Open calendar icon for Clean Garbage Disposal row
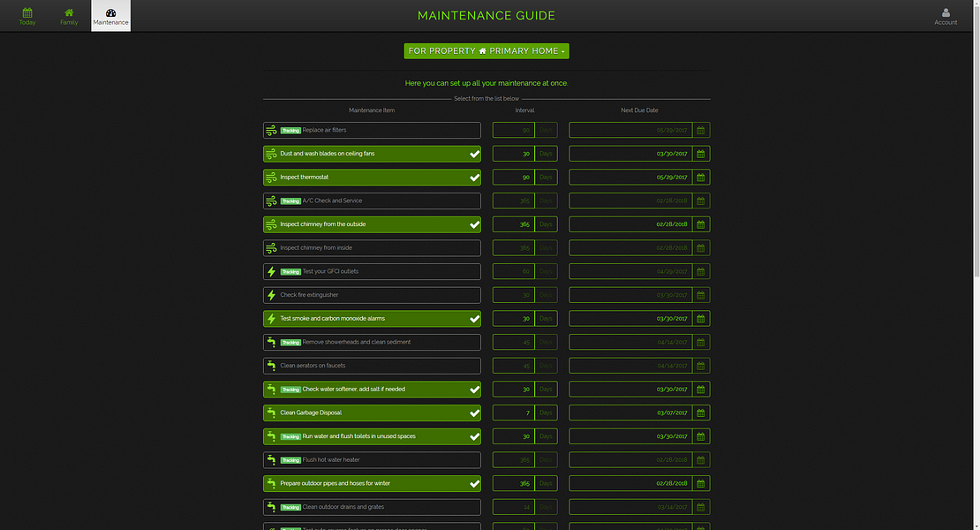The height and width of the screenshot is (530, 980). click(x=701, y=413)
